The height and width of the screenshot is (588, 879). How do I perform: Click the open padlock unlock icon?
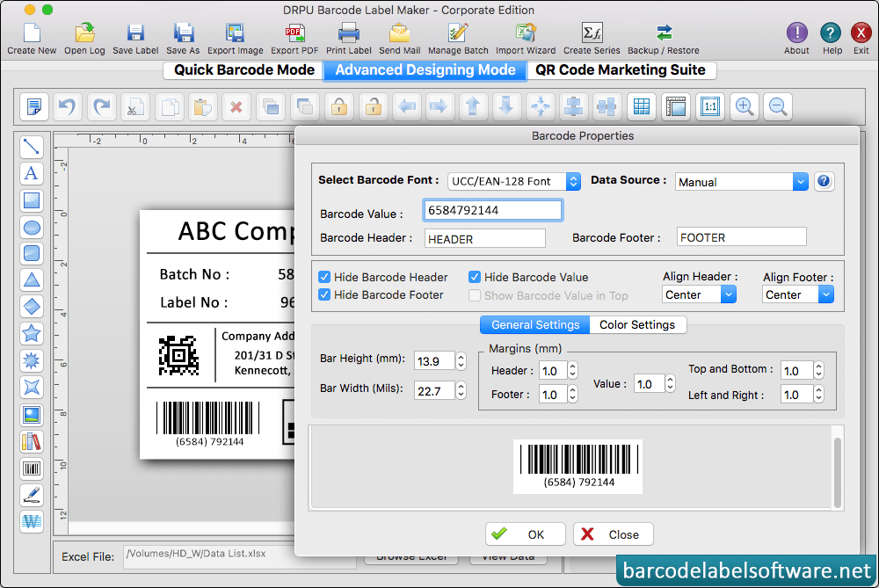click(x=374, y=106)
